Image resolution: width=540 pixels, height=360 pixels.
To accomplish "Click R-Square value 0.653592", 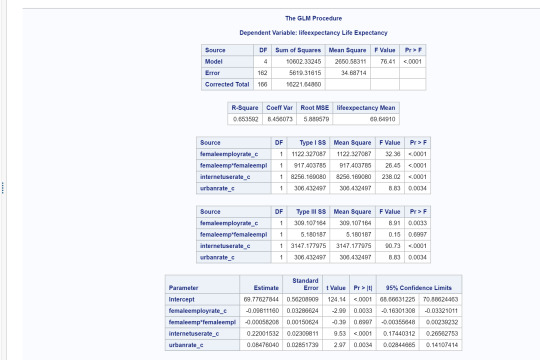I will tap(246, 119).
